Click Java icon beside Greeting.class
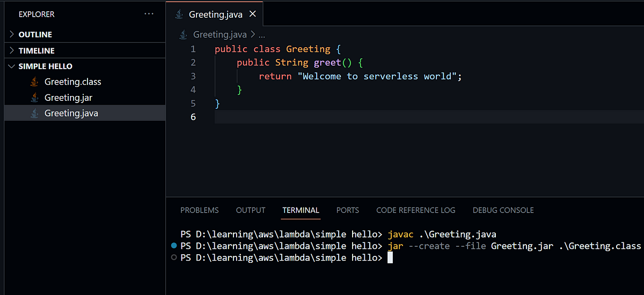 tap(34, 82)
